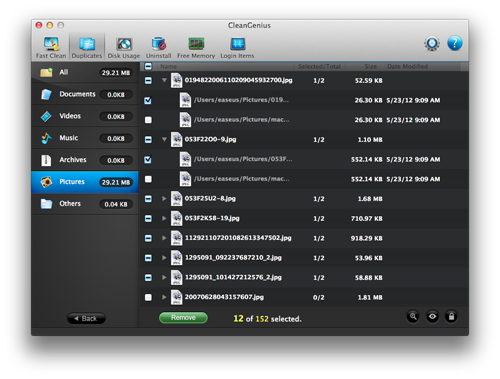Click the file icon of 1295091_101427212576_2.jpg
Image resolution: width=500 pixels, height=379 pixels.
[177, 277]
